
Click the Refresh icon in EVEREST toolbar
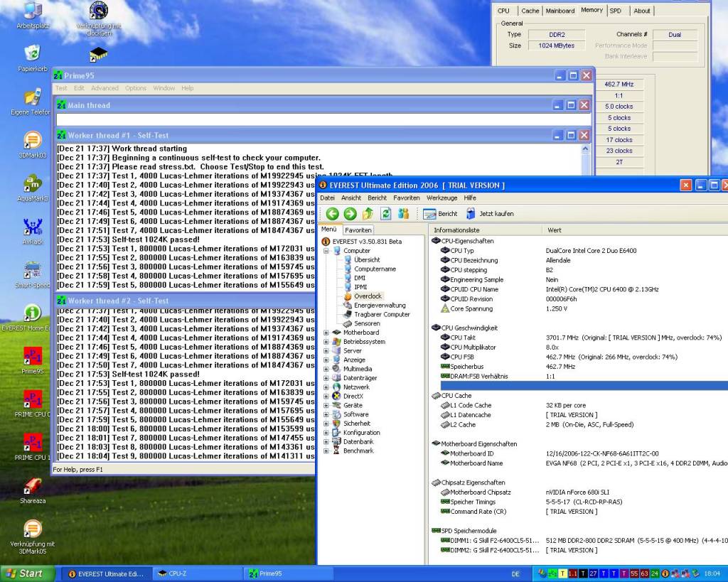[385, 213]
